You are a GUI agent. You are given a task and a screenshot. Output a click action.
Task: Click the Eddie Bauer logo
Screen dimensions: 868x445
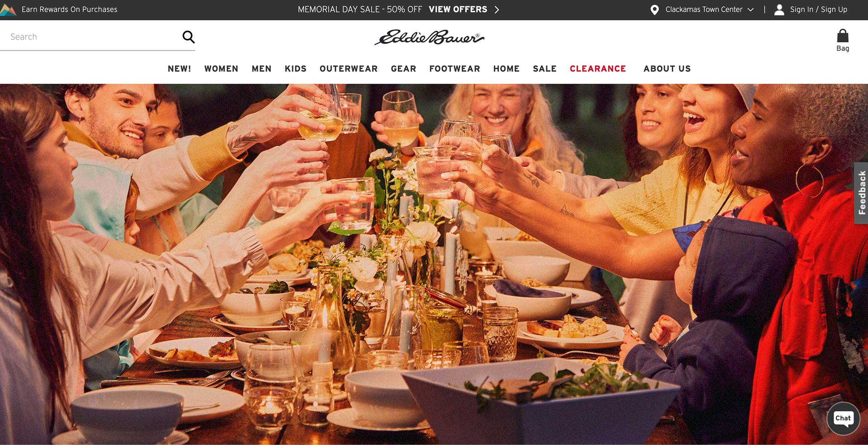coord(429,38)
